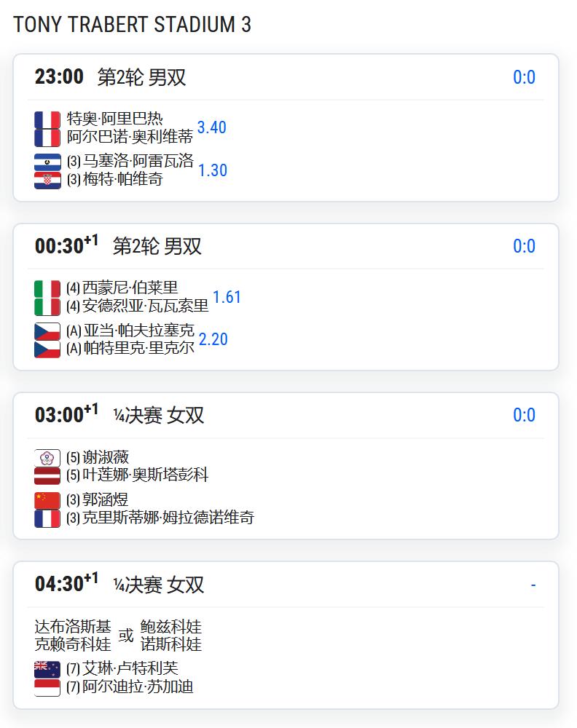Click the French flag beside 特奥·阿里巴热
This screenshot has width=577, height=728.
pos(47,120)
